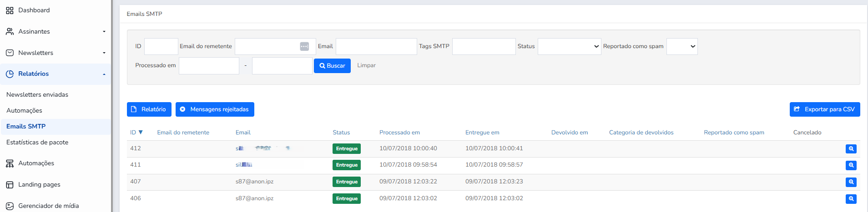Click the Gerenciador de mídia image icon
Viewport: 868px width, 212px height.
10,206
